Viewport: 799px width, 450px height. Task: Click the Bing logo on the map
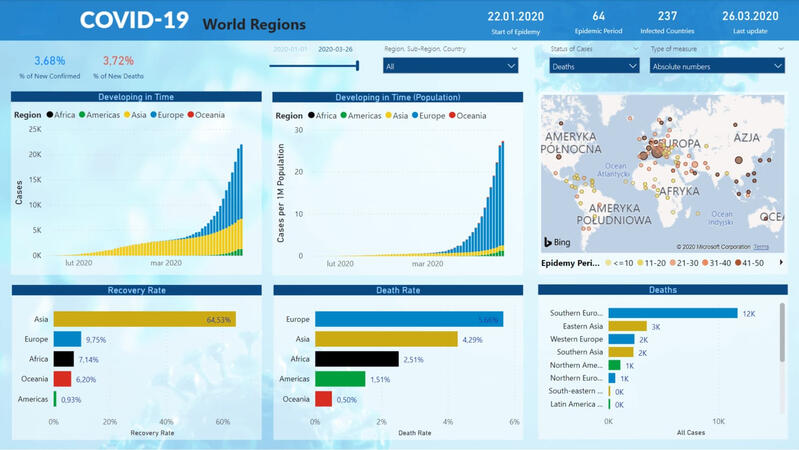555,242
